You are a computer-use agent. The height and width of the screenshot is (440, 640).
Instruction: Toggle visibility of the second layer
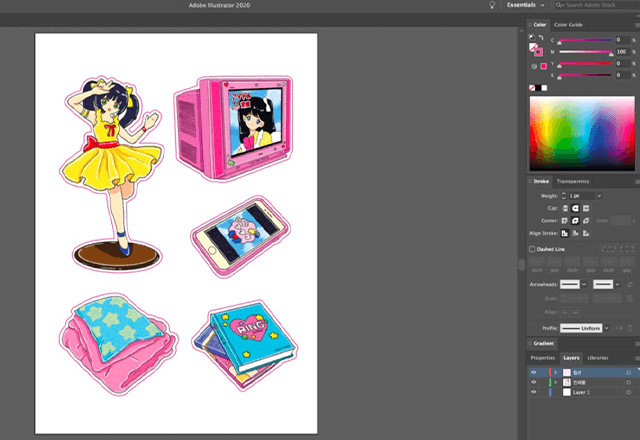533,382
